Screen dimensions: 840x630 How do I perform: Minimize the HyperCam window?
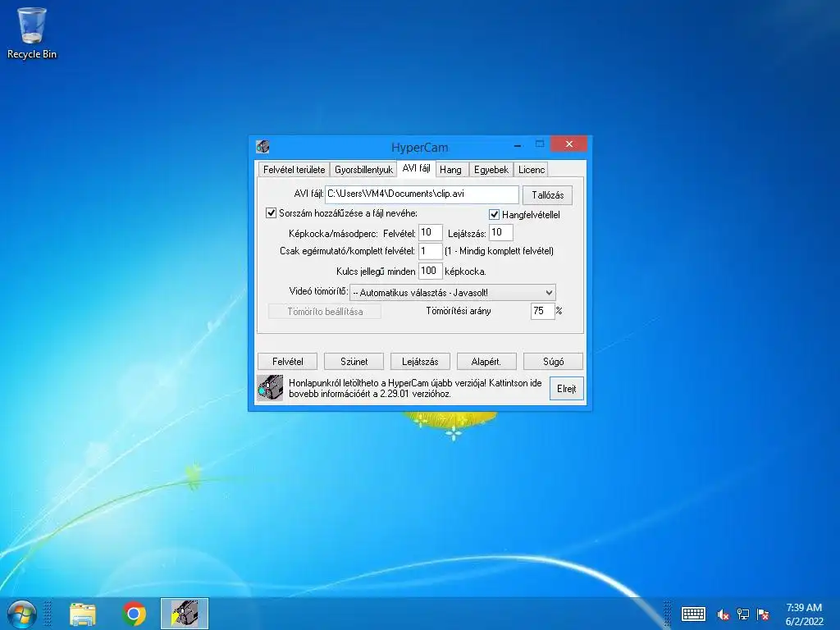[x=518, y=145]
